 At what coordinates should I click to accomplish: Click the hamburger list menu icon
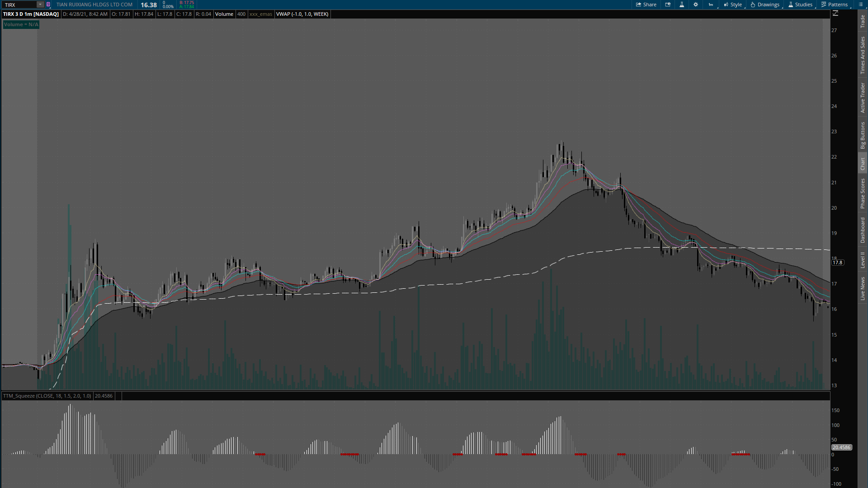(861, 5)
